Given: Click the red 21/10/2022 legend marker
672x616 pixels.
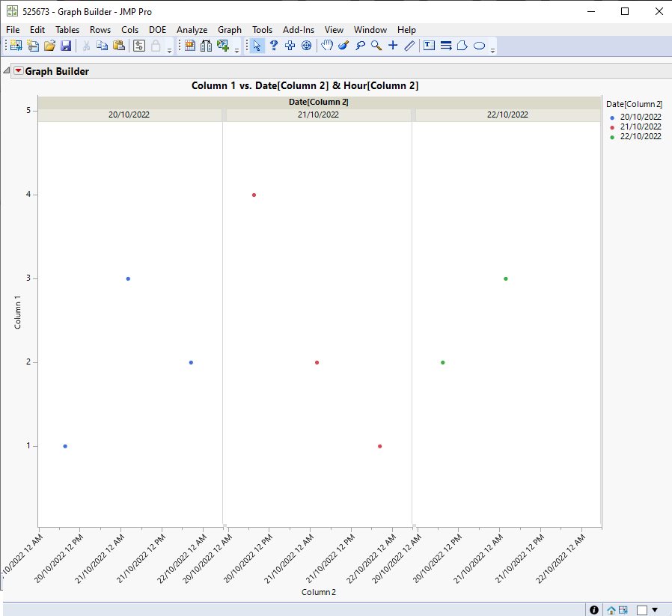Looking at the screenshot, I should 612,127.
